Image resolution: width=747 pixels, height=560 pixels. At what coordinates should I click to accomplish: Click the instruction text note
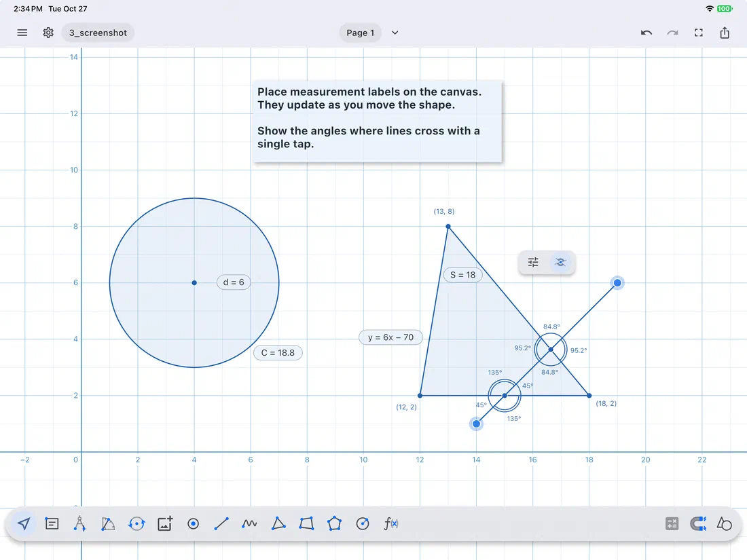pos(377,122)
